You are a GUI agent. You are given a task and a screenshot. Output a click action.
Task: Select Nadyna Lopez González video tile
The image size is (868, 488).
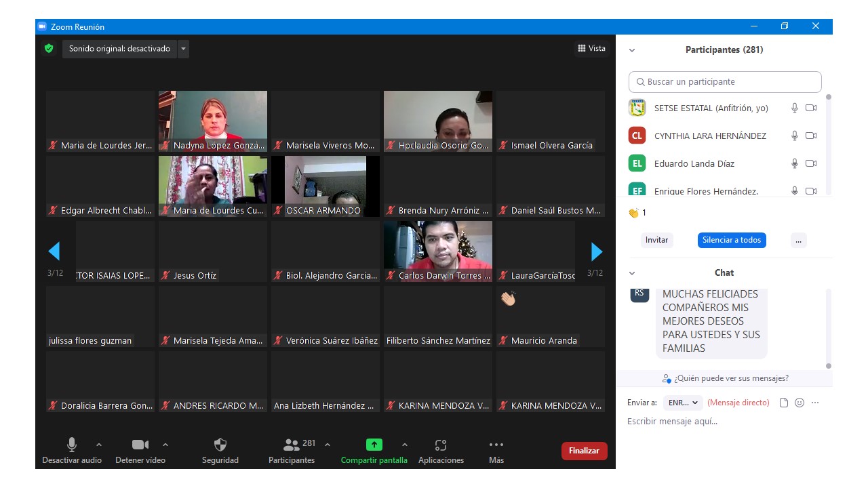point(213,121)
